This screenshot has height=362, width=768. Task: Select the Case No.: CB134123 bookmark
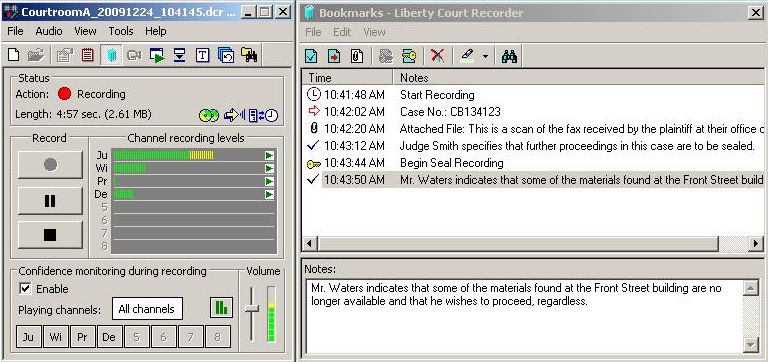[x=532, y=112]
